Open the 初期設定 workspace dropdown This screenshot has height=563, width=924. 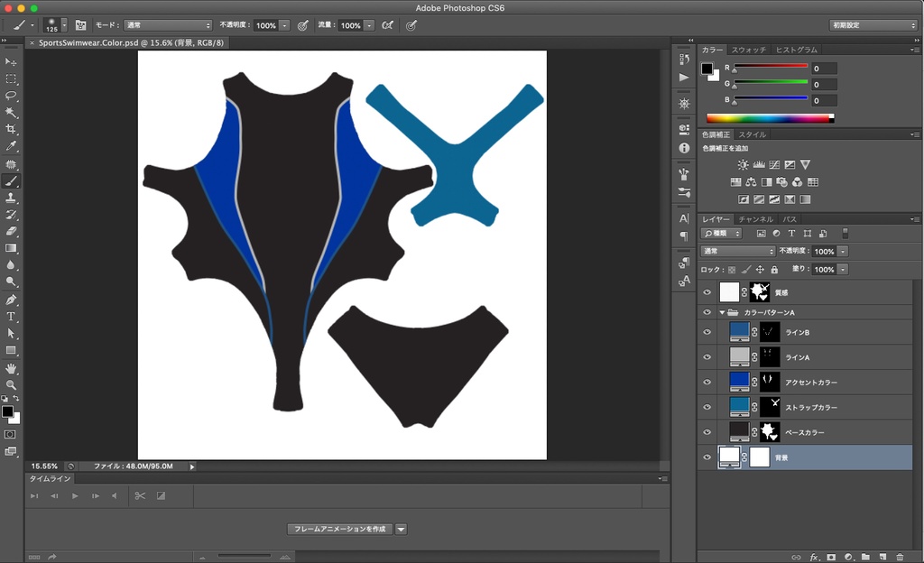pos(873,25)
